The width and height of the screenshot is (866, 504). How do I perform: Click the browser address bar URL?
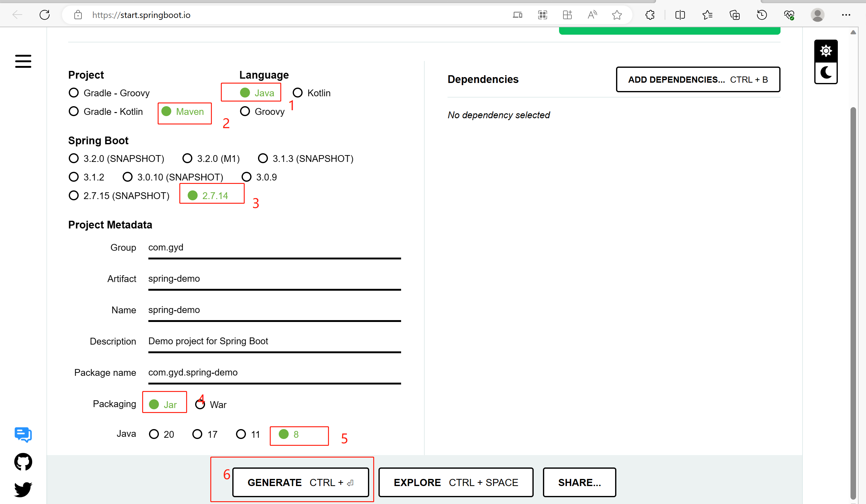click(141, 15)
